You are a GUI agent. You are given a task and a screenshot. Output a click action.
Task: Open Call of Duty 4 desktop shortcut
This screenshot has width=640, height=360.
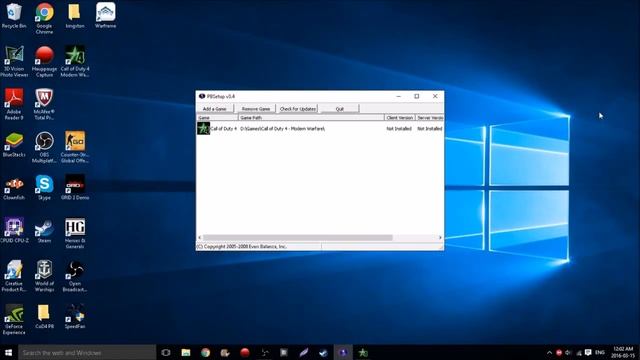point(75,61)
